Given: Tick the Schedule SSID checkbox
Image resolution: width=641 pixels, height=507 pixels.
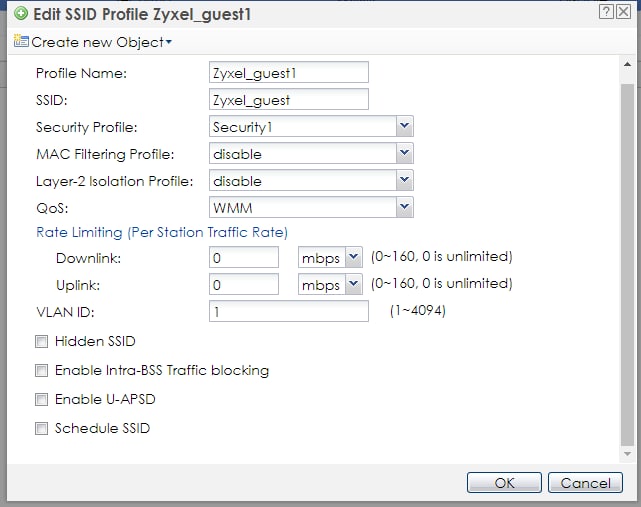Looking at the screenshot, I should [x=42, y=429].
